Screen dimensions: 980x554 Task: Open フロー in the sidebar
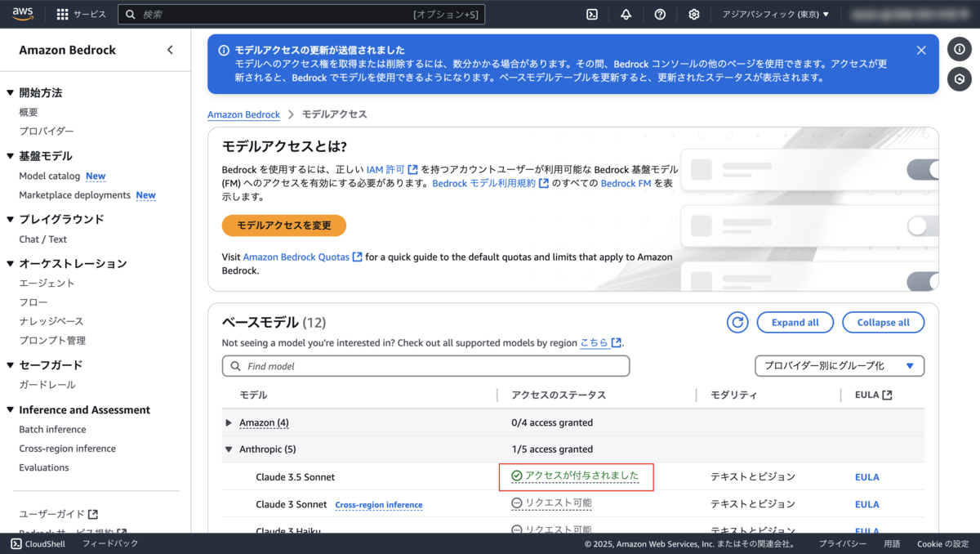pyautogui.click(x=33, y=302)
